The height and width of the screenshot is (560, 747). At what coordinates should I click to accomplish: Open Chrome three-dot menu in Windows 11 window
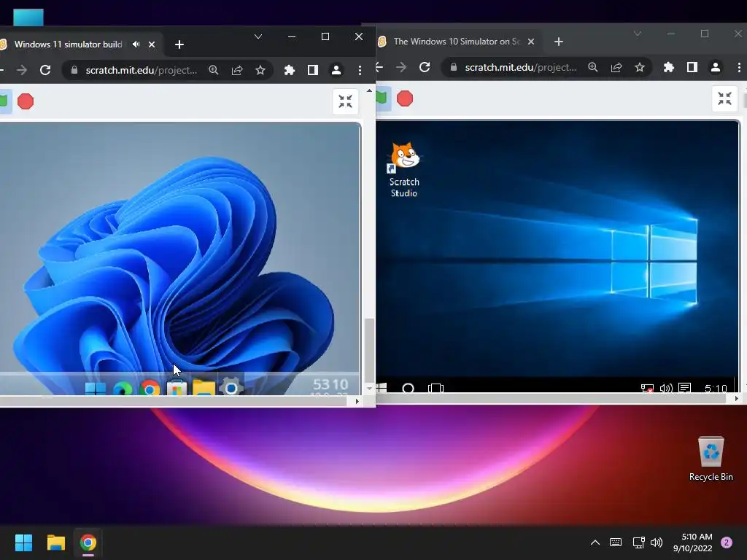coord(360,70)
